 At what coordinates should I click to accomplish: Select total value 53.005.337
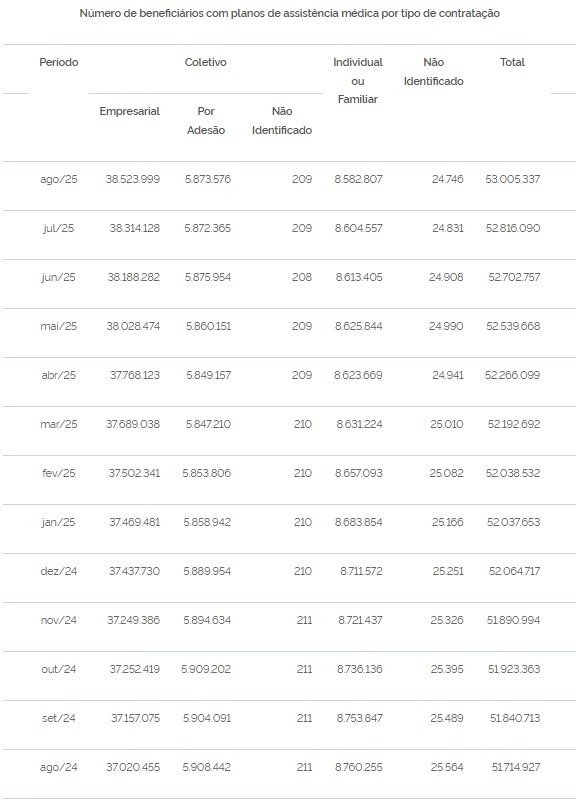512,179
